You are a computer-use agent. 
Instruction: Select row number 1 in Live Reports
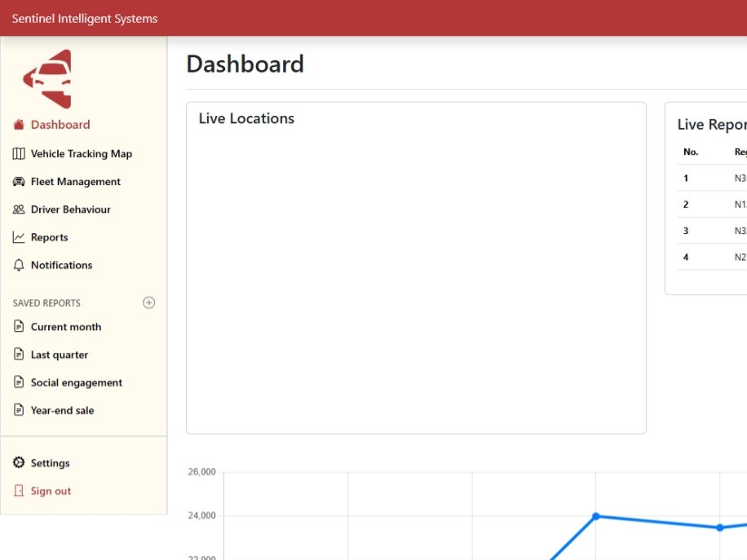click(x=686, y=178)
